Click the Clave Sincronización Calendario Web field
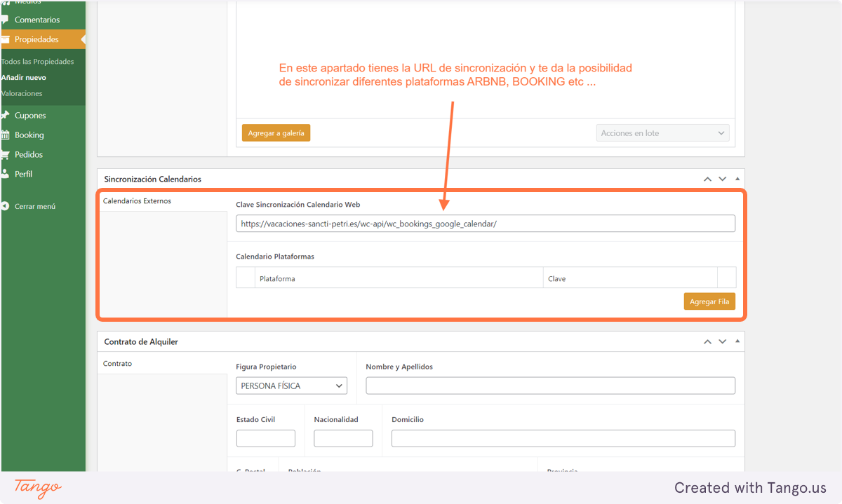This screenshot has height=504, width=842. [486, 224]
